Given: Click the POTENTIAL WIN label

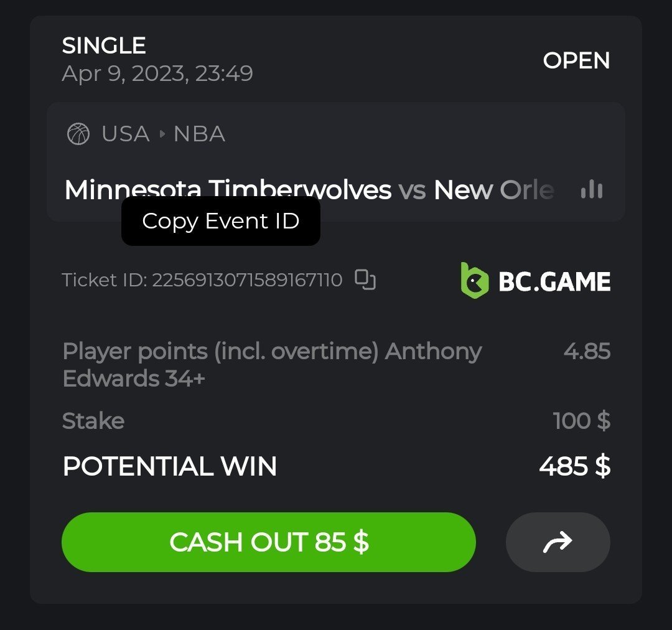Looking at the screenshot, I should (170, 466).
